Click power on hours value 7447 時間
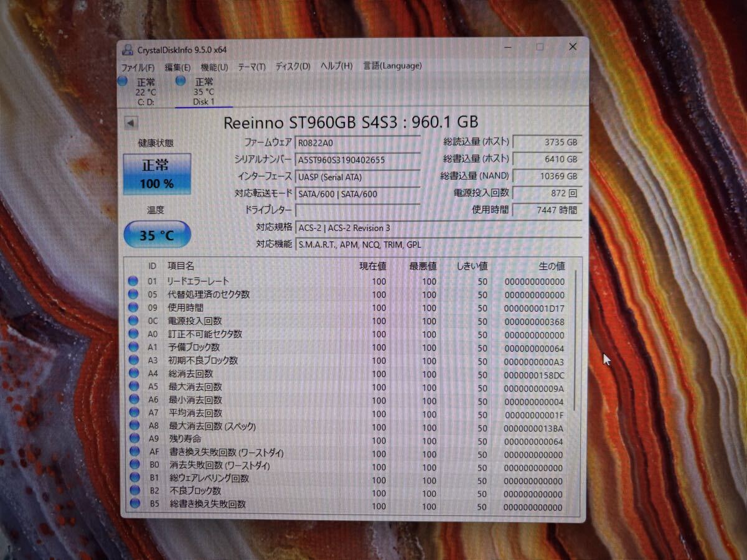 tap(548, 210)
